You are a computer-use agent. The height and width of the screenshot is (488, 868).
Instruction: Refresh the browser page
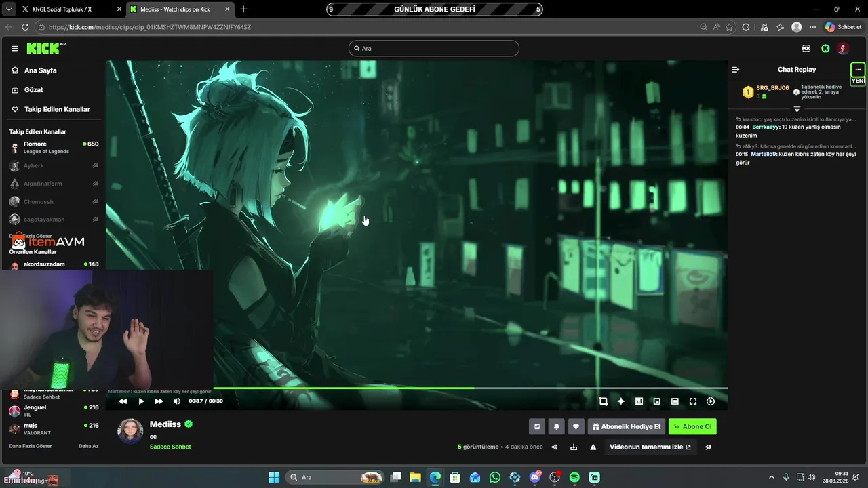(25, 27)
